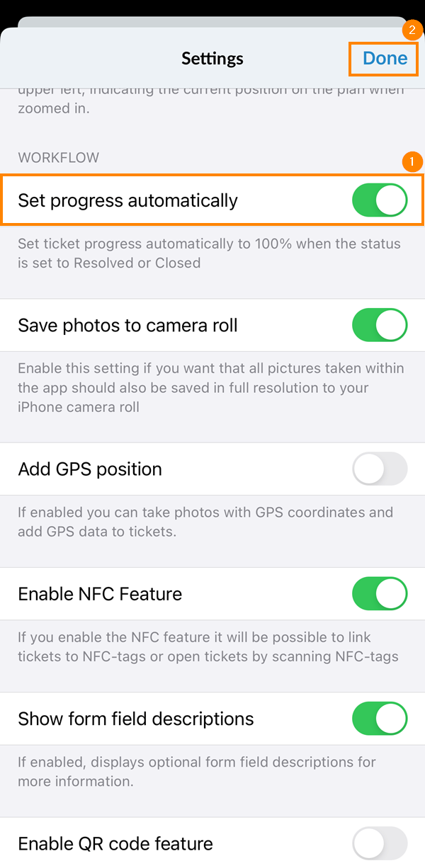Click the Add GPS position row label
The height and width of the screenshot is (868, 425).
[x=90, y=469]
